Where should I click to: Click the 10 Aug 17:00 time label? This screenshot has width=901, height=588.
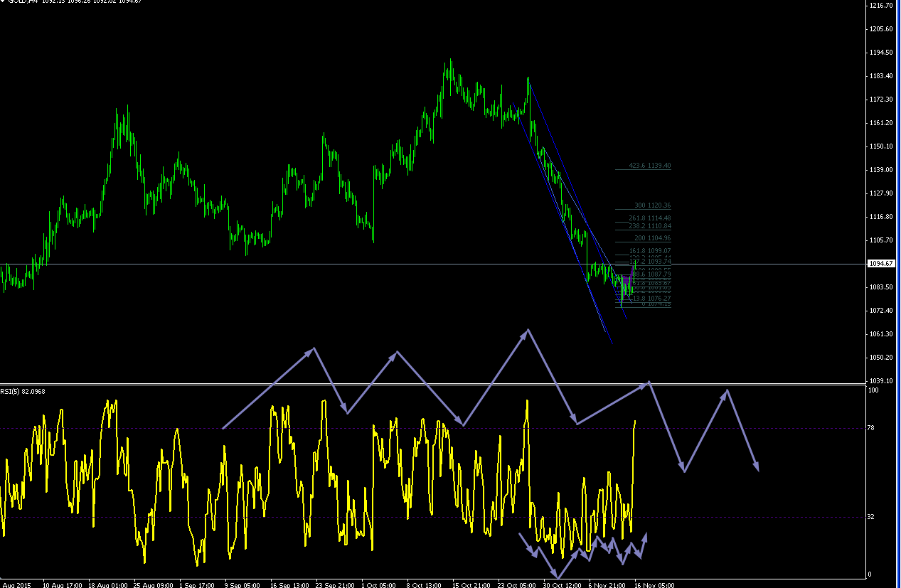pyautogui.click(x=63, y=584)
